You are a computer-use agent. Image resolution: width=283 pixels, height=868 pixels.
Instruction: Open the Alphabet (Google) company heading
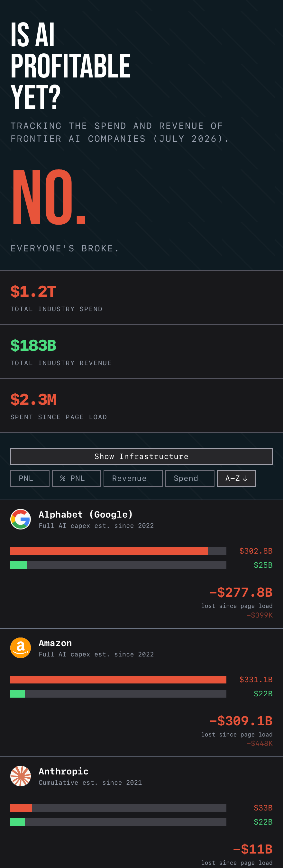tap(86, 514)
